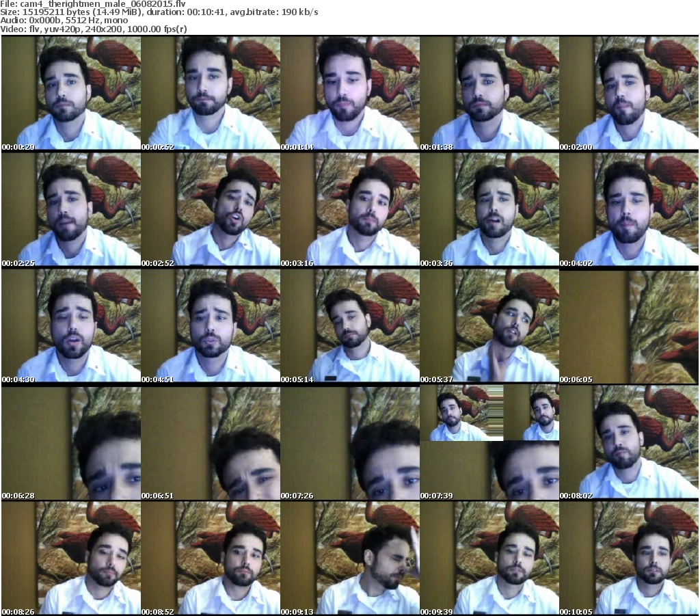700x616 pixels.
Task: Open the frame stamped 00:06:51
Action: click(211, 442)
